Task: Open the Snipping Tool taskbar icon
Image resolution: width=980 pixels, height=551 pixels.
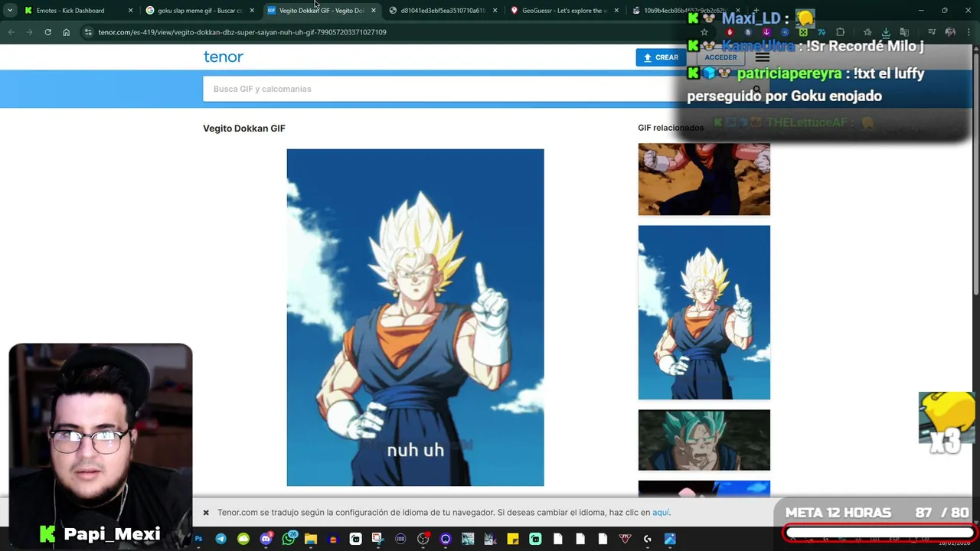Action: (378, 539)
